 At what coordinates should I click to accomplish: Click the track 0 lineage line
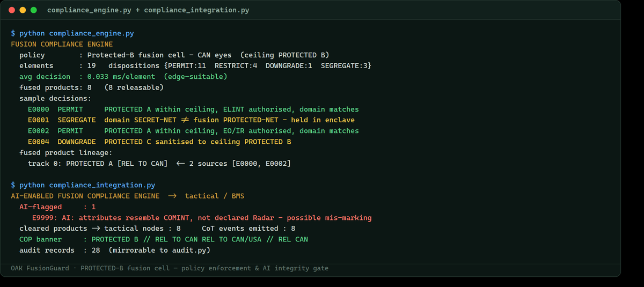pos(159,163)
